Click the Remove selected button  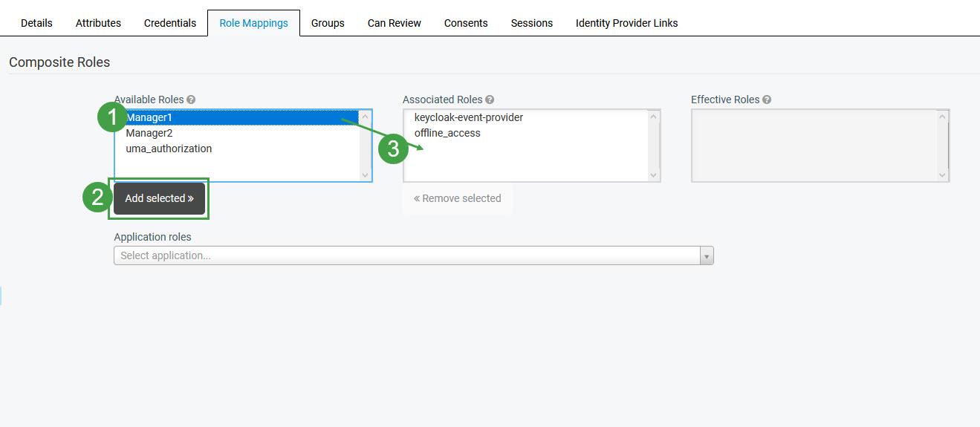coord(458,198)
